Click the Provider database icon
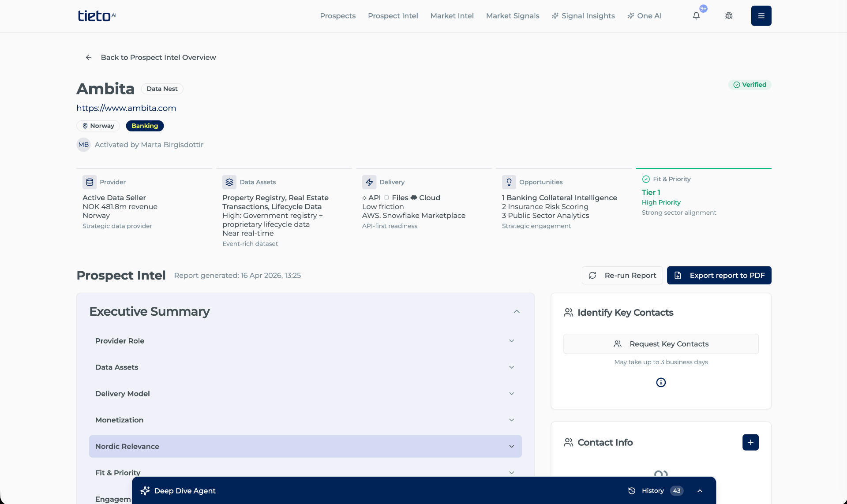 click(x=90, y=182)
